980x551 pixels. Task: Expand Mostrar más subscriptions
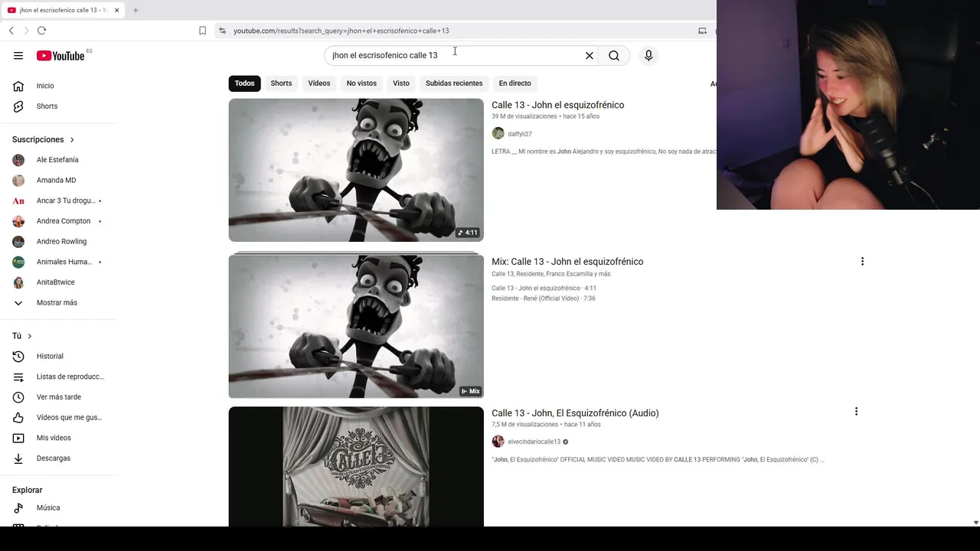point(58,302)
